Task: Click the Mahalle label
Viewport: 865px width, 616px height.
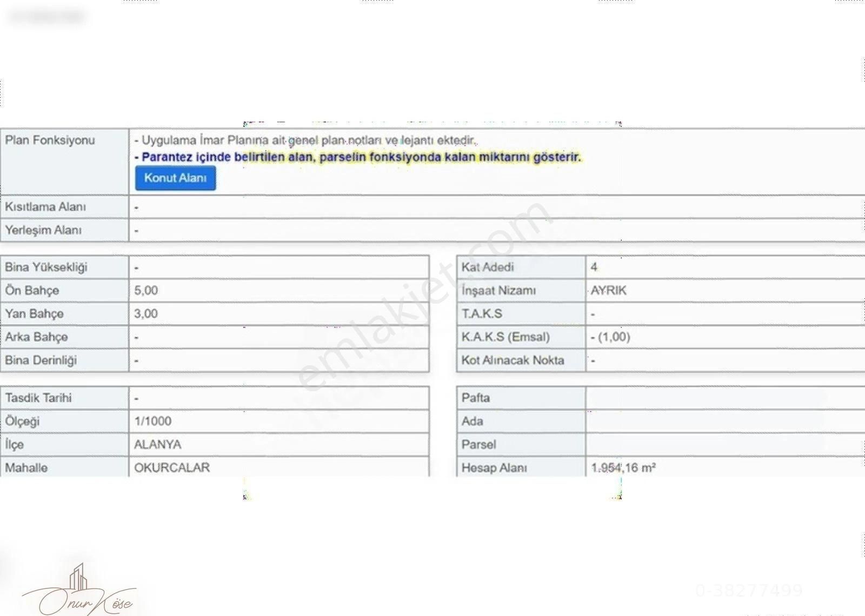Action: [26, 468]
